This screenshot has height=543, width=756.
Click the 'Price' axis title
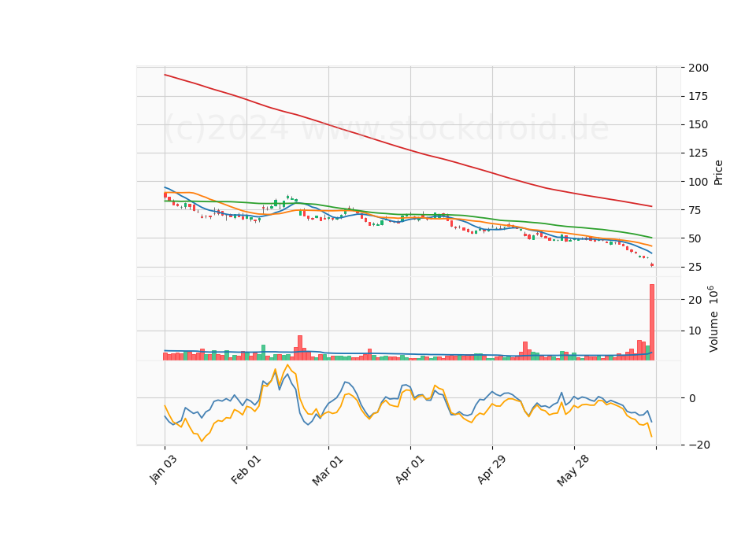coord(718,173)
